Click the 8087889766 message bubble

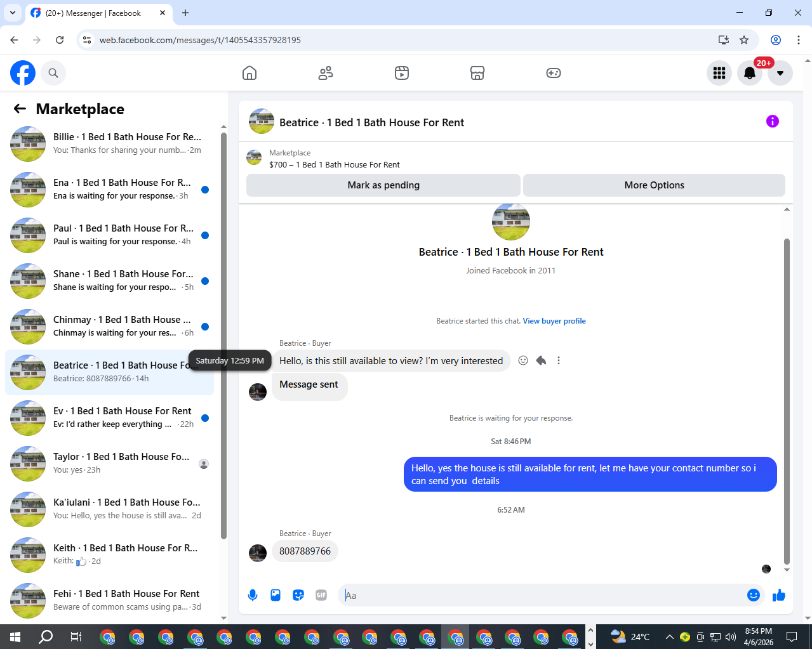pyautogui.click(x=305, y=551)
